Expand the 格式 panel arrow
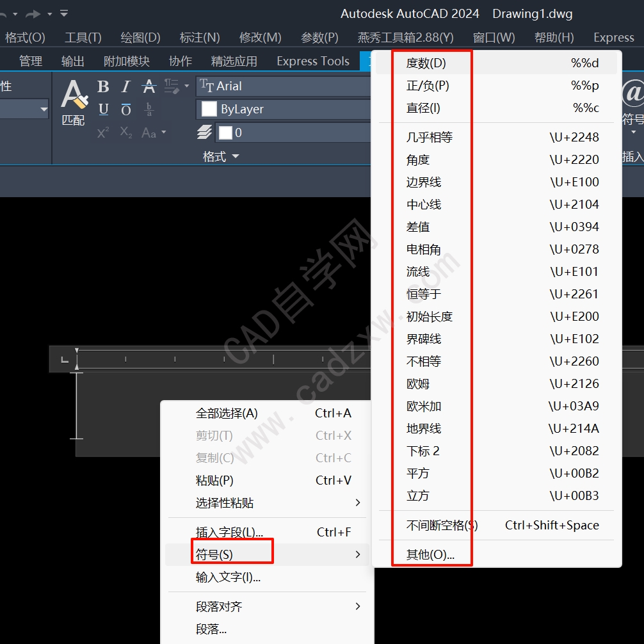This screenshot has height=644, width=644. [236, 156]
